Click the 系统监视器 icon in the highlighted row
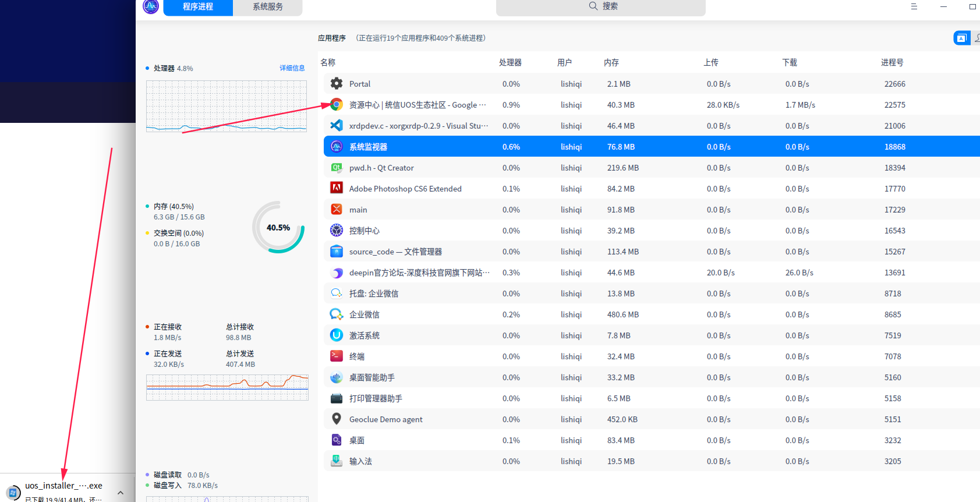The height and width of the screenshot is (502, 980). [337, 146]
